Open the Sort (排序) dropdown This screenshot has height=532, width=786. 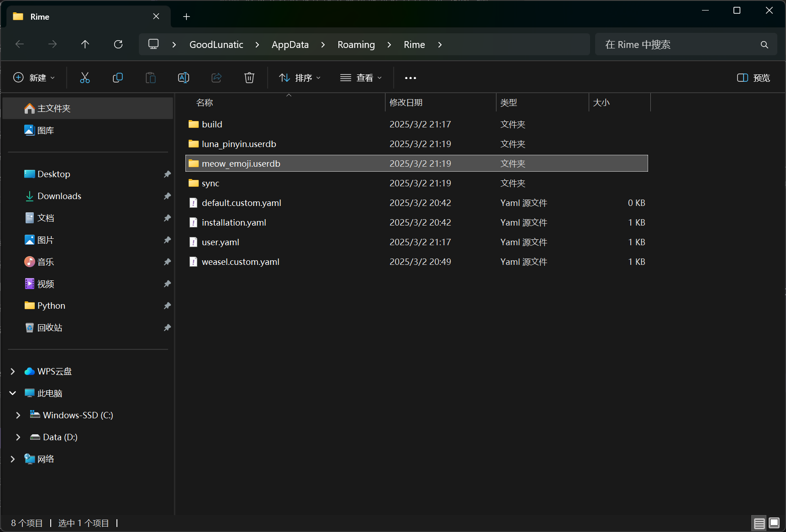(300, 78)
